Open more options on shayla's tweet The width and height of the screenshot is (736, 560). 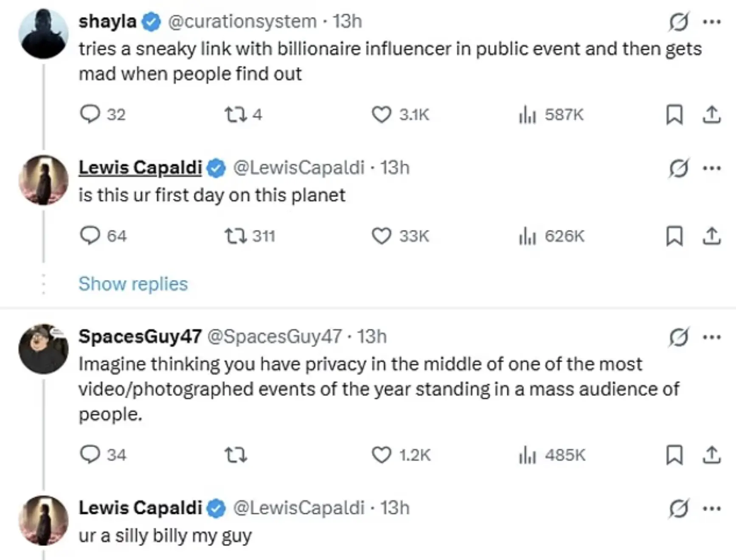[712, 22]
